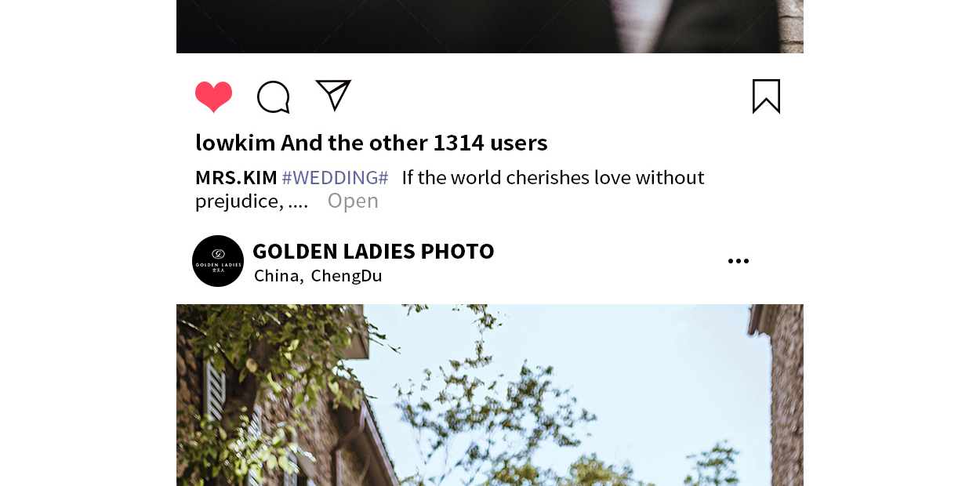Image resolution: width=980 pixels, height=486 pixels.
Task: Open lowkim's profile from the likes line
Action: (x=235, y=143)
